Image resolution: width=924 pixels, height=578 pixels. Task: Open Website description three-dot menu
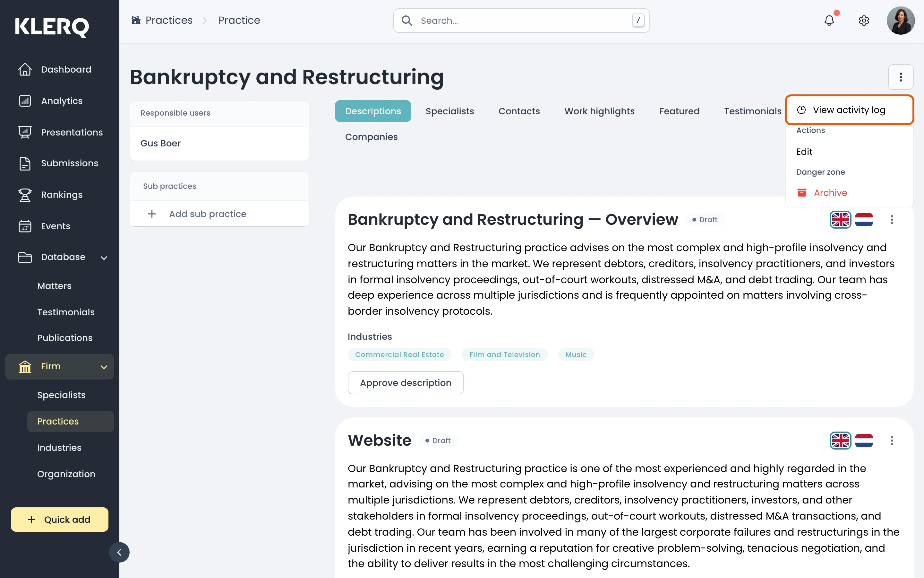coord(892,440)
